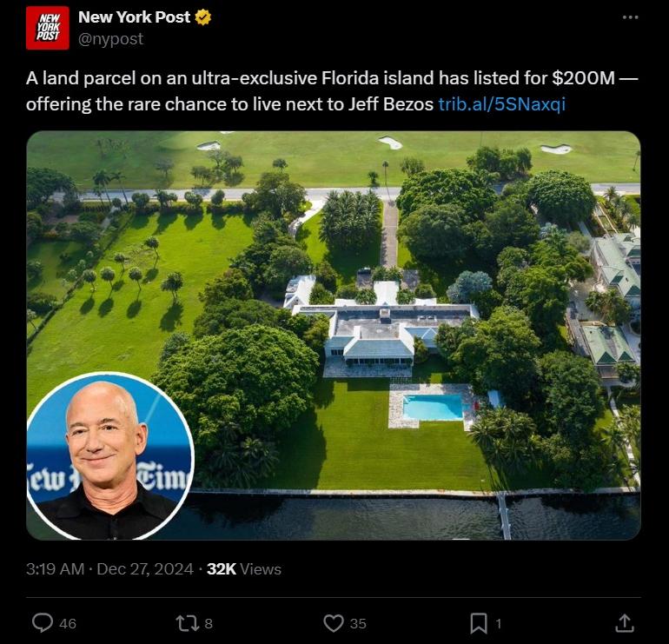669x644 pixels.
Task: Open the share tweet icon
Action: click(624, 623)
